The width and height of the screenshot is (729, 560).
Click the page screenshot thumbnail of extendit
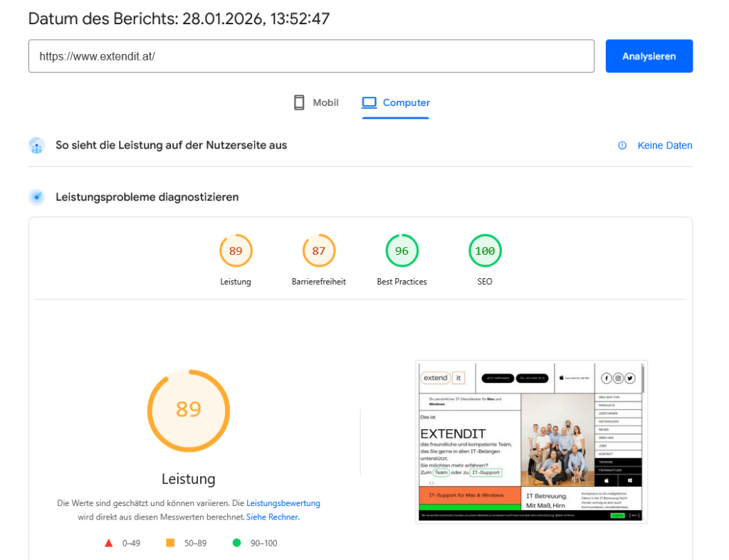(x=531, y=441)
